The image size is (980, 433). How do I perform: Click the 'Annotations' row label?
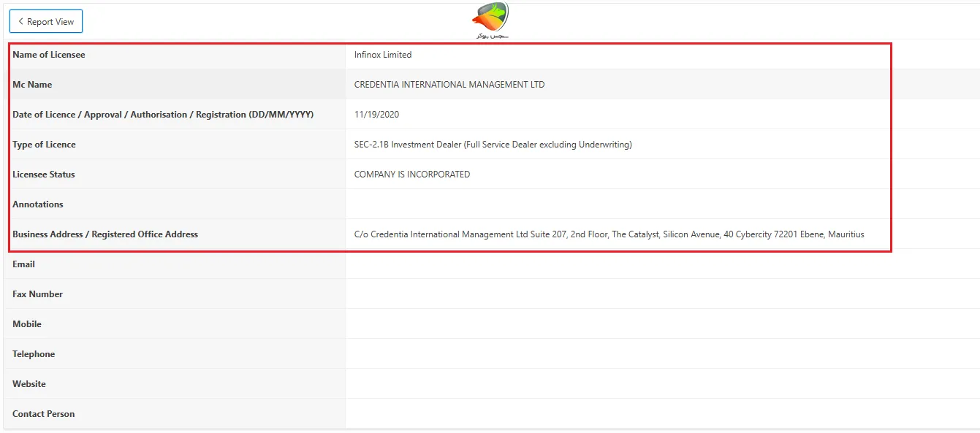[38, 204]
